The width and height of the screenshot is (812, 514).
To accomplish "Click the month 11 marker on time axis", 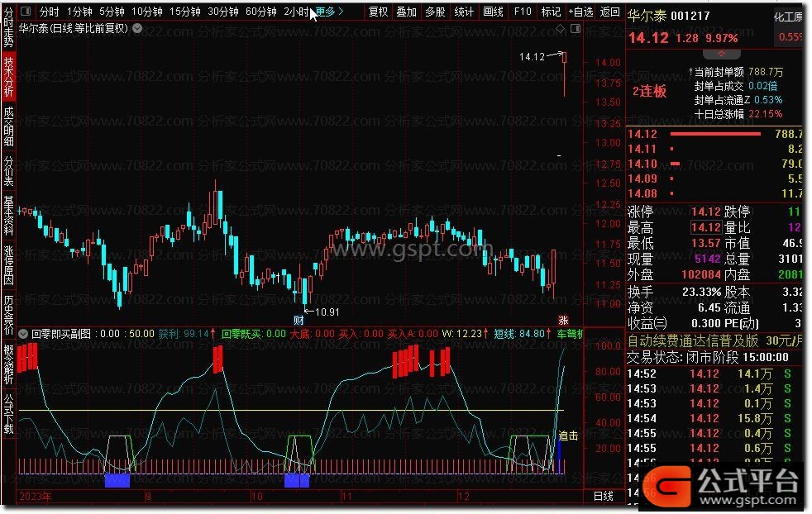I will (x=346, y=497).
